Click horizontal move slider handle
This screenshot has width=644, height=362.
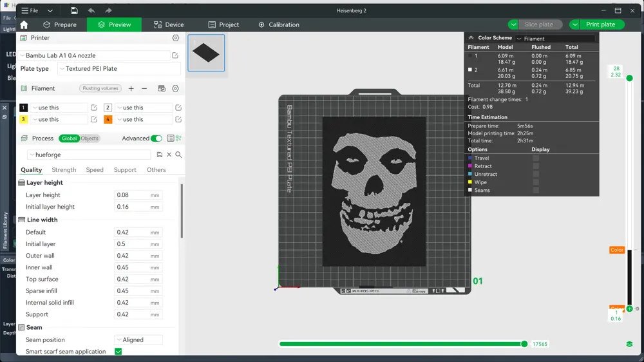click(x=524, y=344)
